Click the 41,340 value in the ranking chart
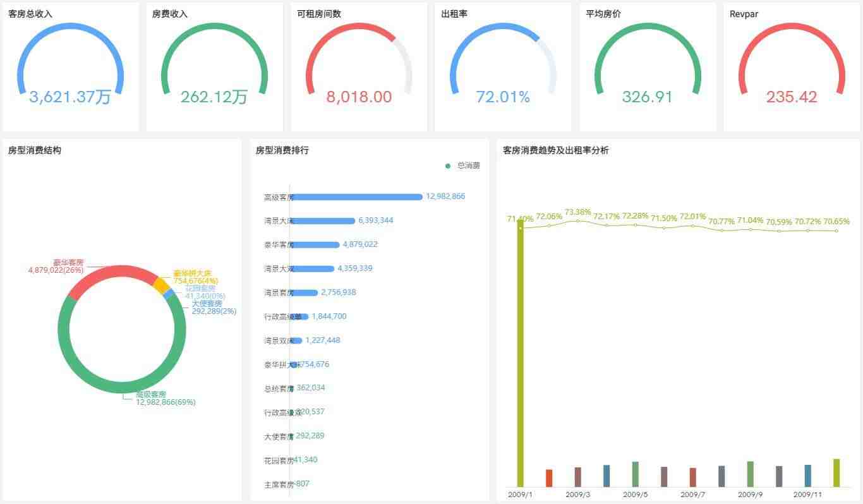Screen dimensions: 863x504 point(305,460)
